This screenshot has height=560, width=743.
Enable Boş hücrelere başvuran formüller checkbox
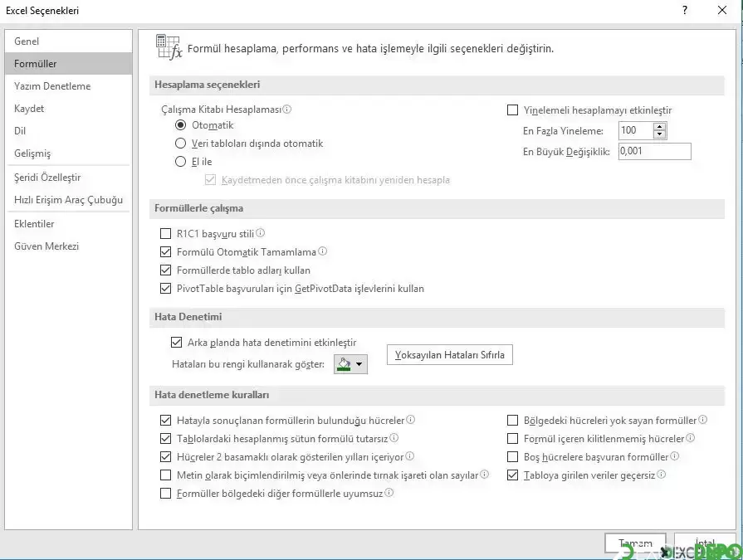[513, 457]
